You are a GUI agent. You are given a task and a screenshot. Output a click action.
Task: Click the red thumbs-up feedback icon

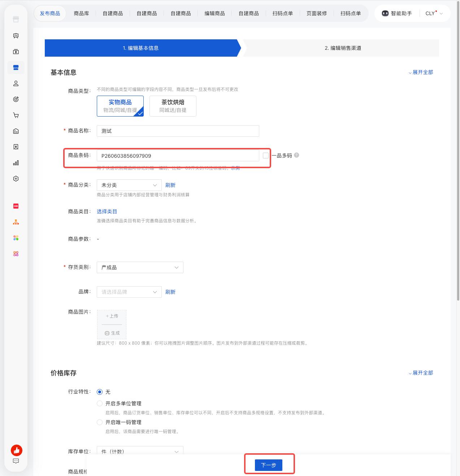(x=16, y=450)
